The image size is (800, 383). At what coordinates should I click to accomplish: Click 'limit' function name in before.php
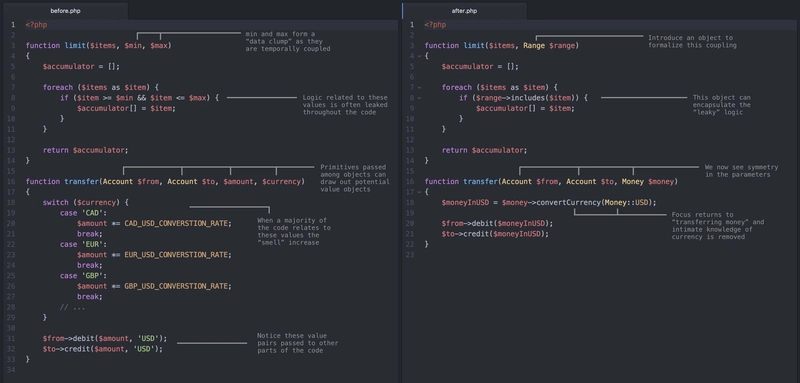pos(74,45)
